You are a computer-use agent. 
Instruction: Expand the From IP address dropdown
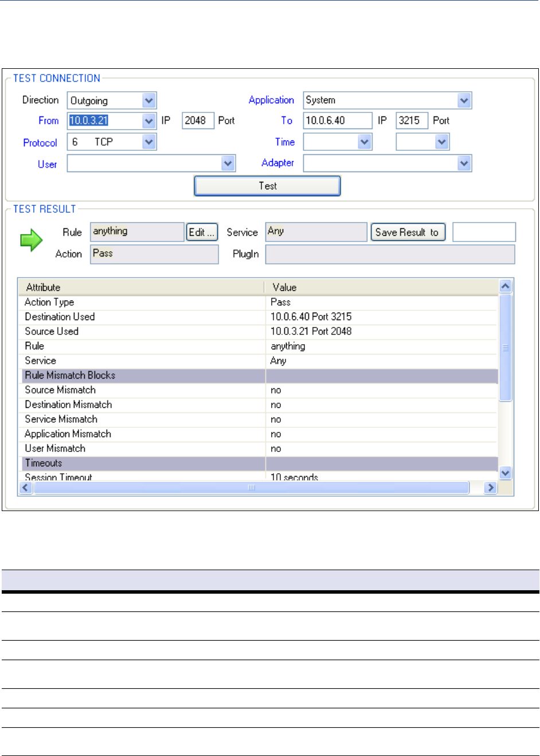(149, 120)
